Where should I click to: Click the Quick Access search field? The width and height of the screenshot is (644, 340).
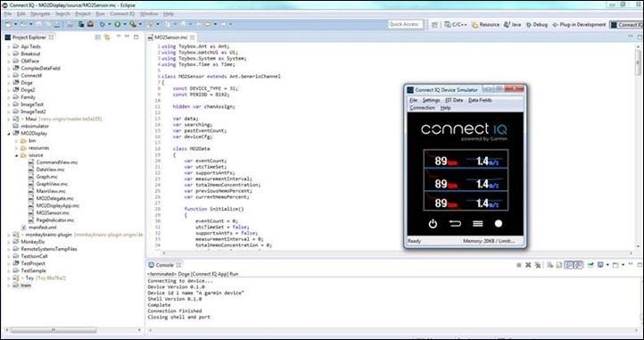point(405,24)
